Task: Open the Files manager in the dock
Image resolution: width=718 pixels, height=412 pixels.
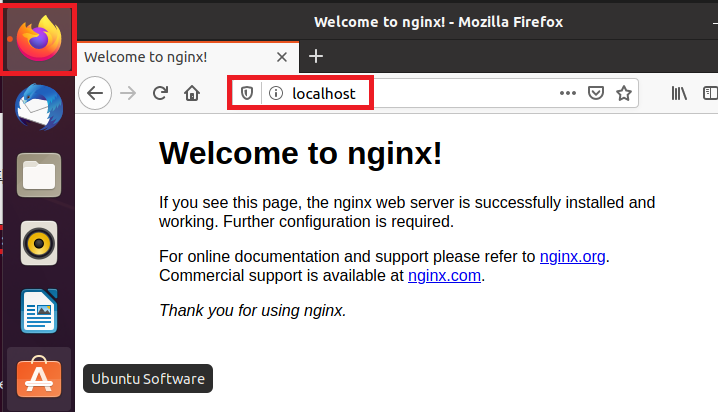Action: coord(39,175)
